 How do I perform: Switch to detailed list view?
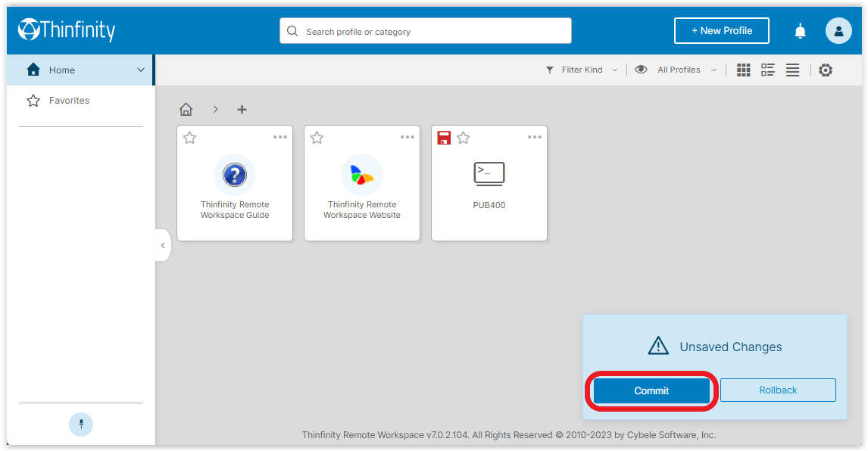click(x=768, y=70)
